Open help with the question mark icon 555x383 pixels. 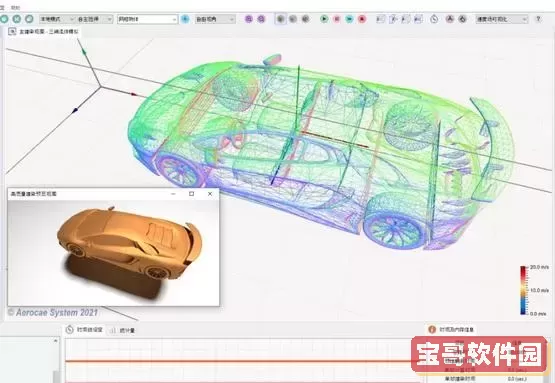(x=538, y=19)
